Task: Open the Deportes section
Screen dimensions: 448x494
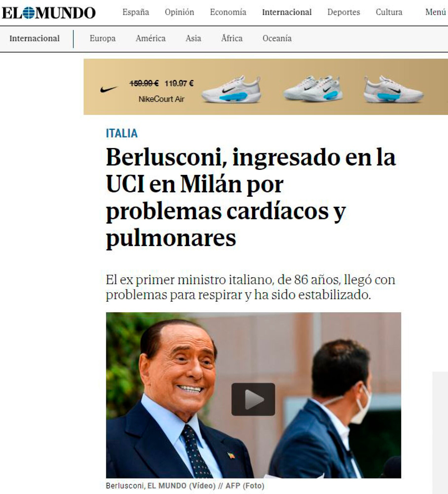Action: coord(344,12)
